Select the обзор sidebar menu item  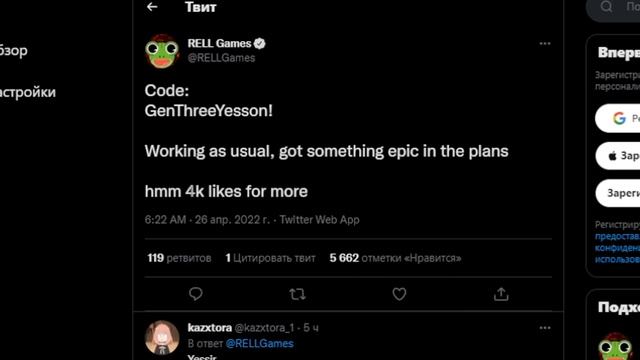click(x=13, y=51)
